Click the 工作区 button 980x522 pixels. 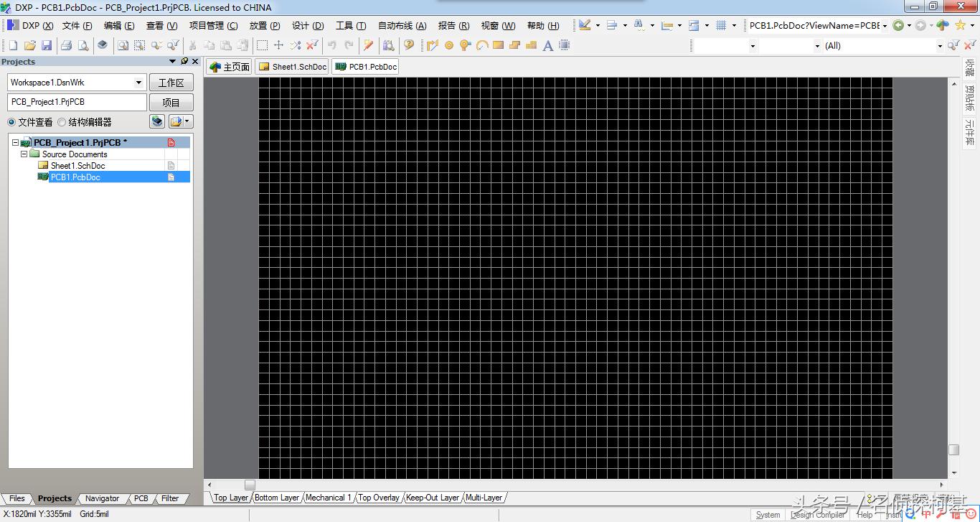click(x=171, y=83)
